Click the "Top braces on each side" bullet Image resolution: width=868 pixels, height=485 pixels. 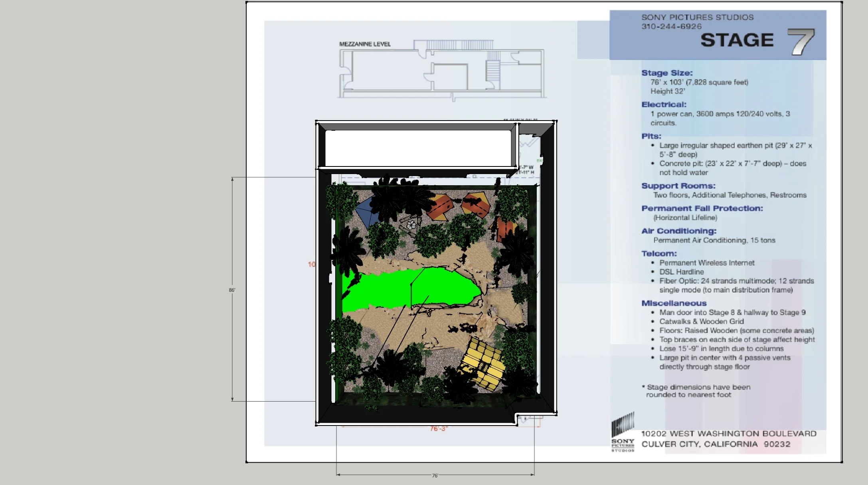pyautogui.click(x=737, y=340)
